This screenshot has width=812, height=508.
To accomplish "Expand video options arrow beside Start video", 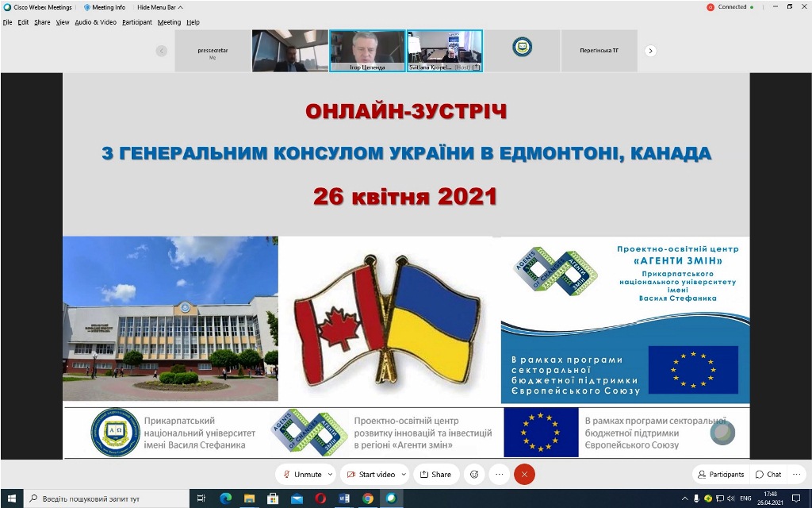I will pyautogui.click(x=403, y=474).
